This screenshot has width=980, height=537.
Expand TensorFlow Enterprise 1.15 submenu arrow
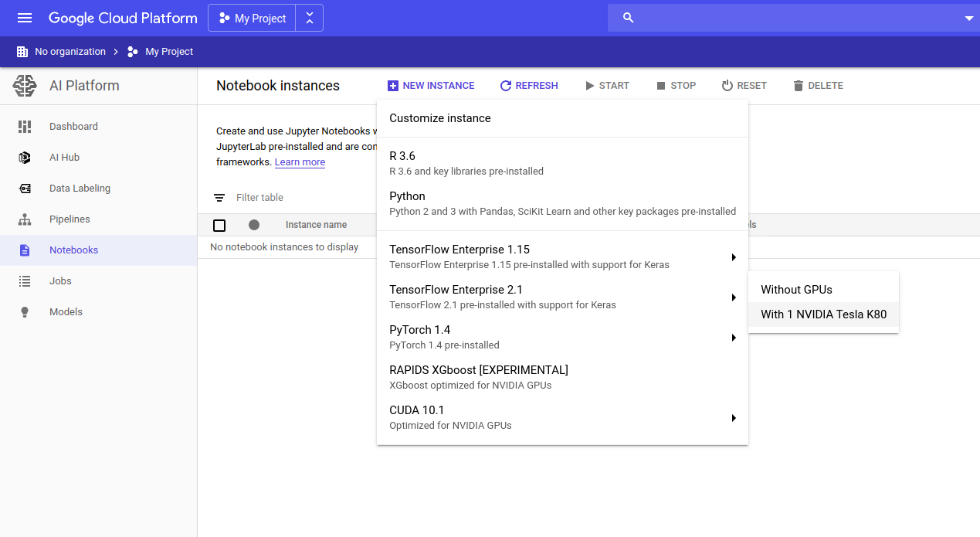(734, 257)
